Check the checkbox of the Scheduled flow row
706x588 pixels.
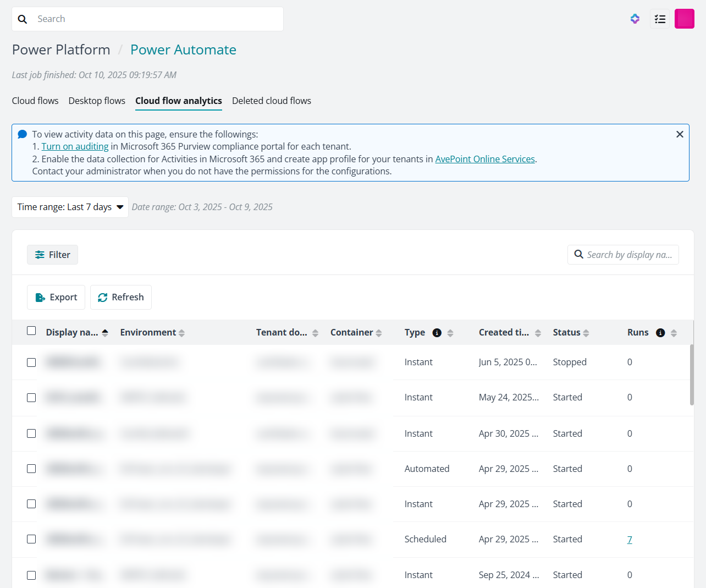[x=31, y=539]
